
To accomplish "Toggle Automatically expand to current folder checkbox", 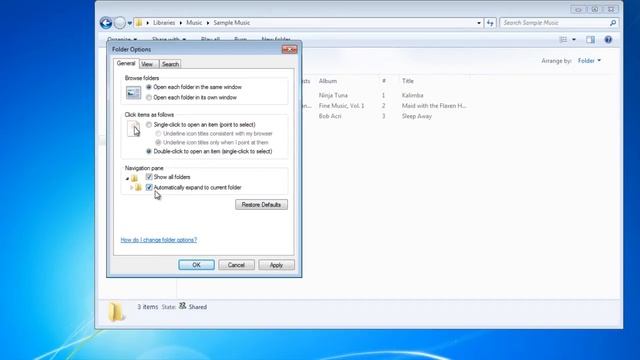I will point(149,187).
